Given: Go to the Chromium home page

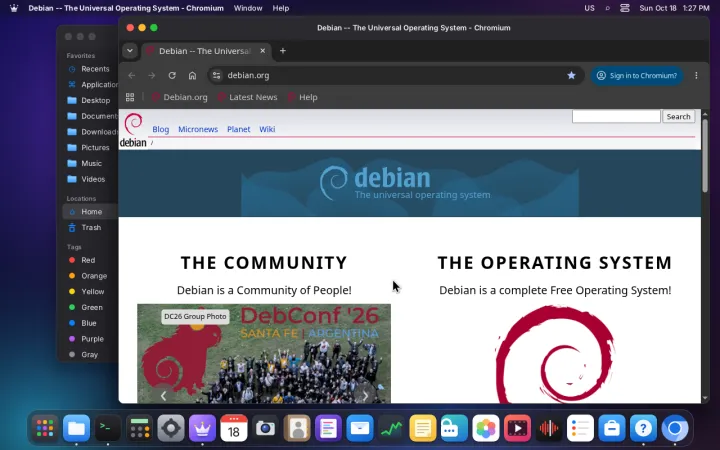Looking at the screenshot, I should [x=192, y=75].
